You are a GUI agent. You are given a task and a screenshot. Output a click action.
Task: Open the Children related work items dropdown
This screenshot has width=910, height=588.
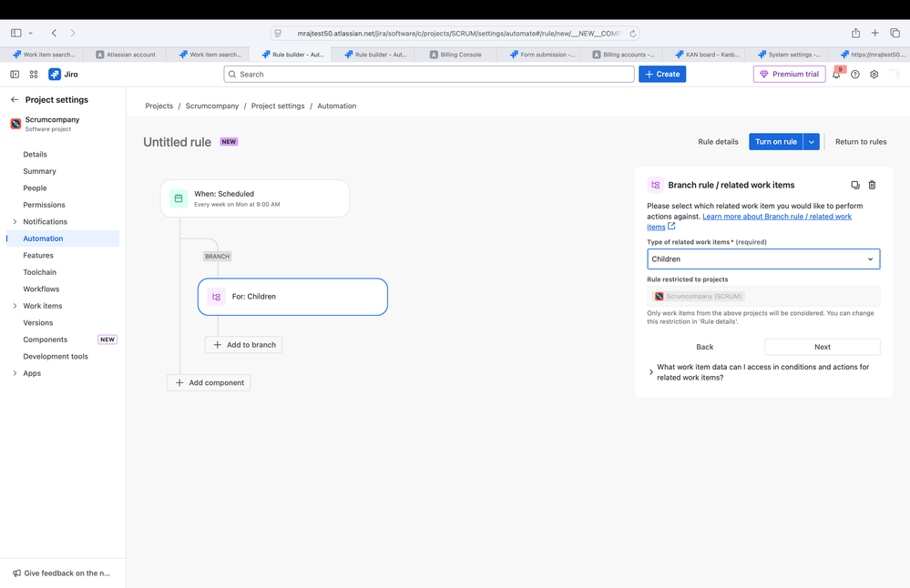point(763,259)
